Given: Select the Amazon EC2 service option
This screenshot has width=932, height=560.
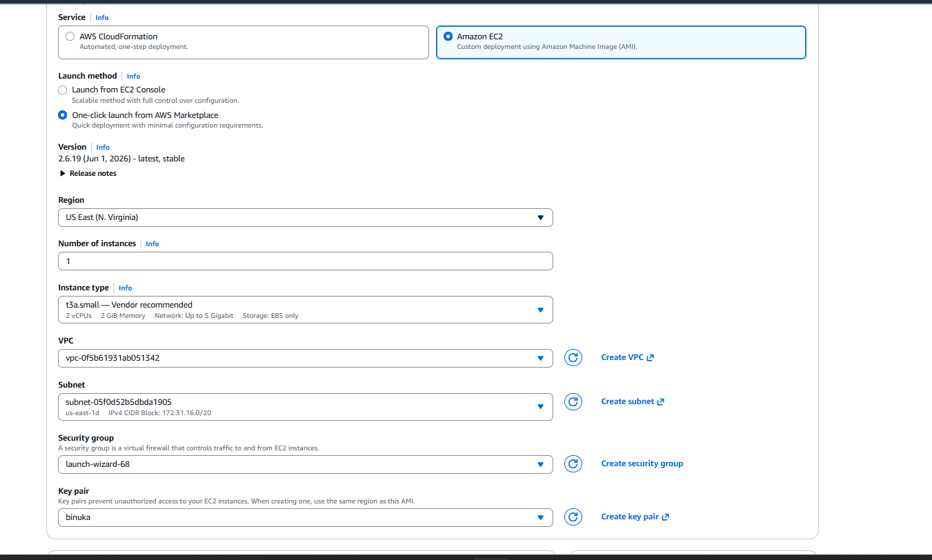Looking at the screenshot, I should click(x=621, y=42).
